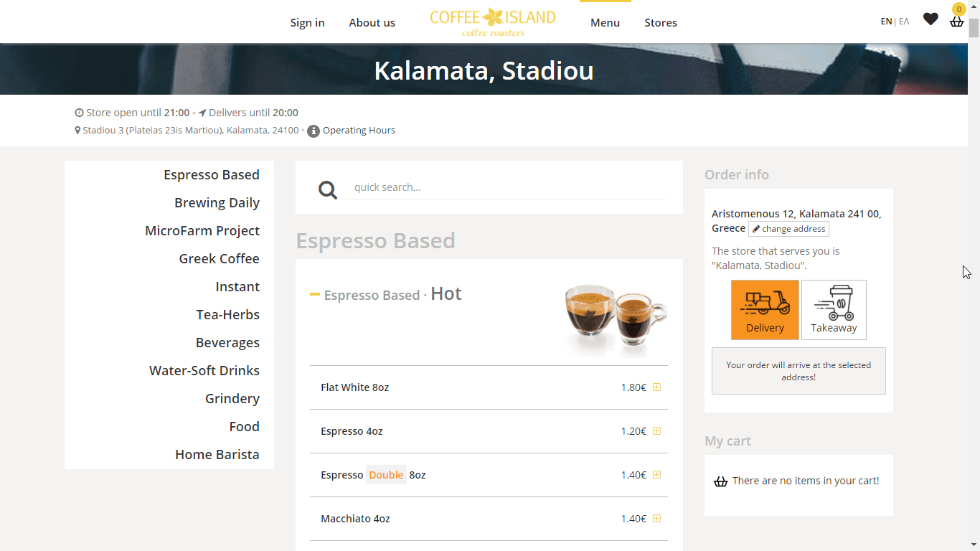Screen dimensions: 980x551
Task: Click the Operating Hours info icon
Action: click(314, 131)
